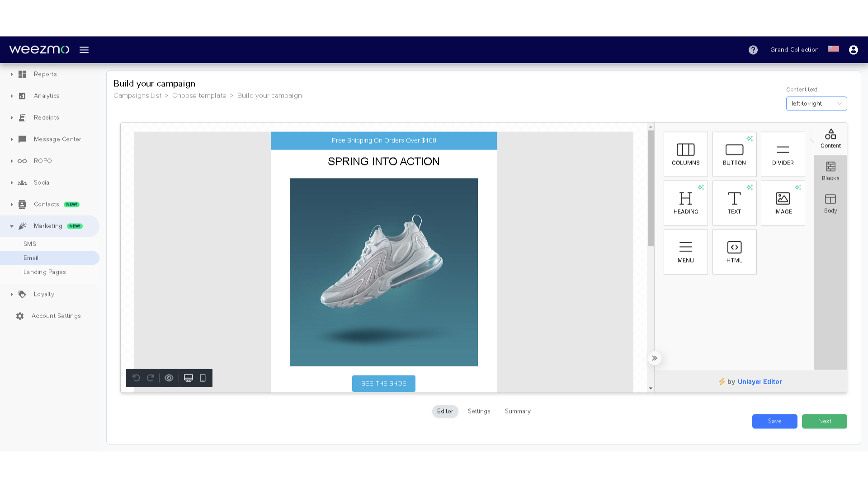Toggle the eye preview icon
The image size is (868, 488).
click(169, 378)
